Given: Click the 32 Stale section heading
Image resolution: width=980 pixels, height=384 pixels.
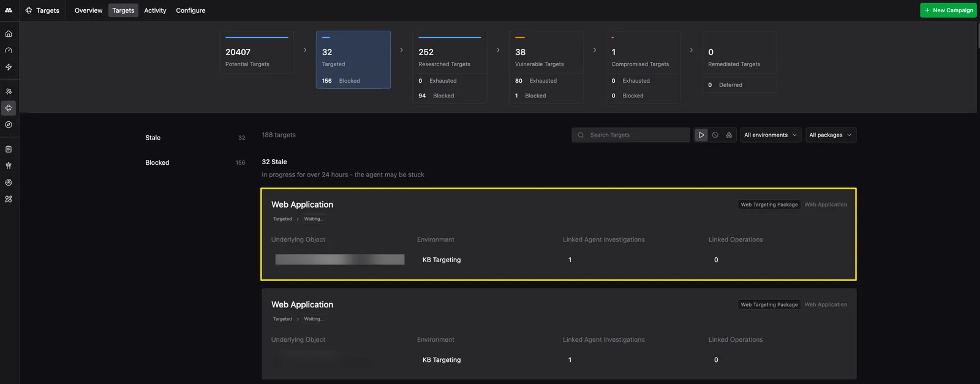Looking at the screenshot, I should coord(274,162).
